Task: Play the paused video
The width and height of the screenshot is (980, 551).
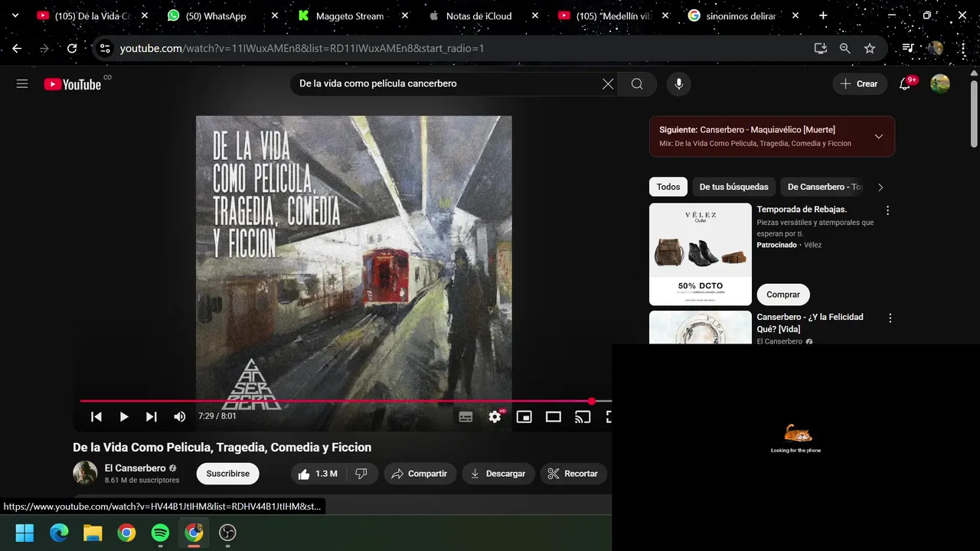Action: click(124, 417)
